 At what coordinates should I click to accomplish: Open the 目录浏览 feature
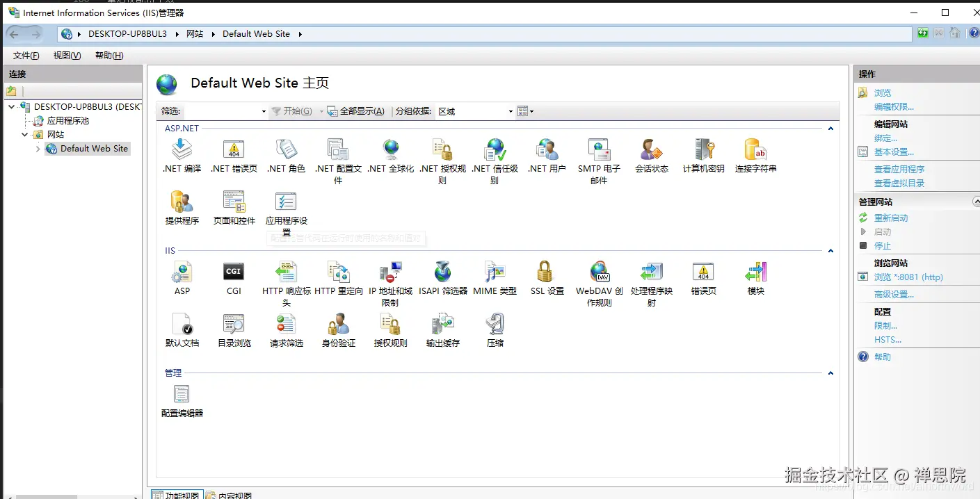234,325
